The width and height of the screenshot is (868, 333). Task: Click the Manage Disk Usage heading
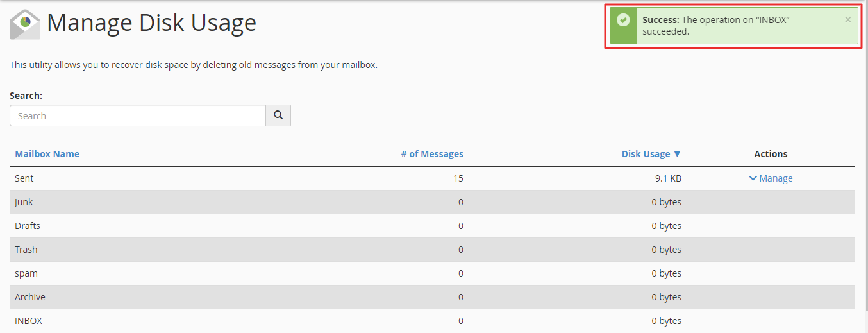pyautogui.click(x=151, y=23)
